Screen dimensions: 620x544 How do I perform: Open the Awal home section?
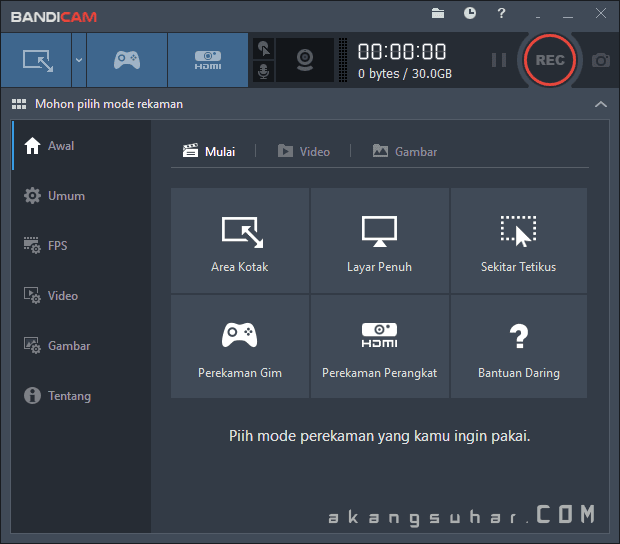click(x=81, y=145)
